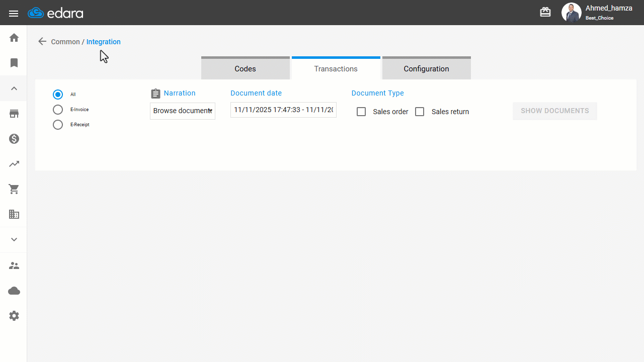
Task: Click the back arrow near Common
Action: pos(42,42)
